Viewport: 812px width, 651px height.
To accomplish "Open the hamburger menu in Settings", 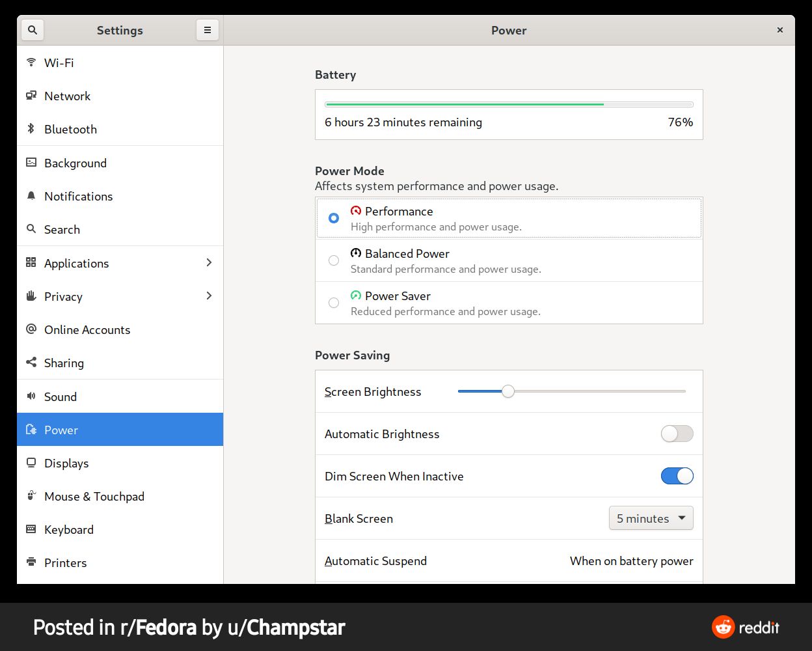I will (207, 29).
